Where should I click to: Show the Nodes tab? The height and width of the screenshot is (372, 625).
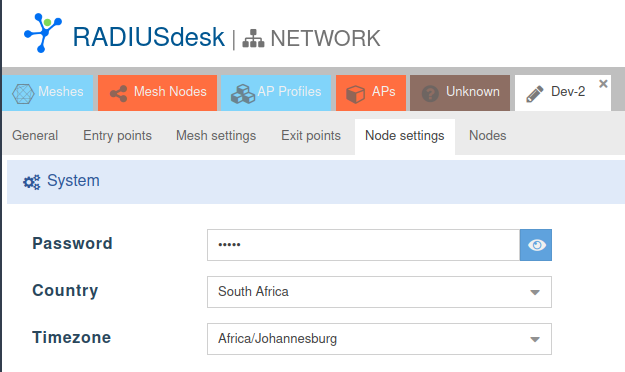point(487,136)
